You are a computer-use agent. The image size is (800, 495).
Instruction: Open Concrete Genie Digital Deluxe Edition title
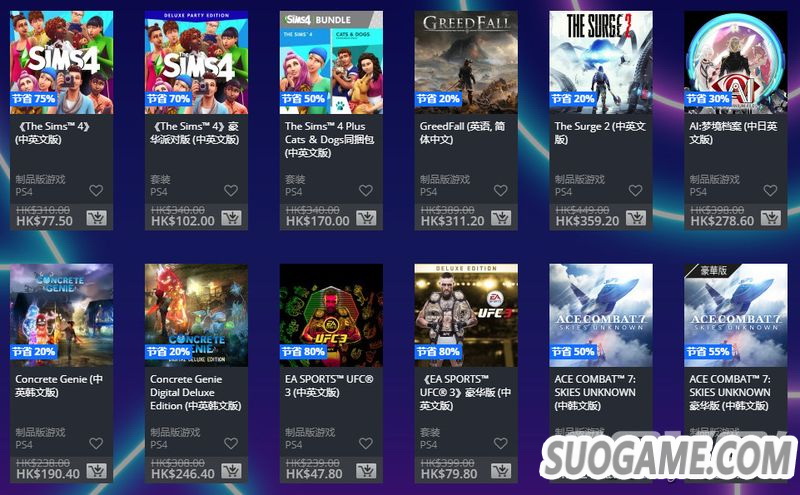(x=195, y=392)
